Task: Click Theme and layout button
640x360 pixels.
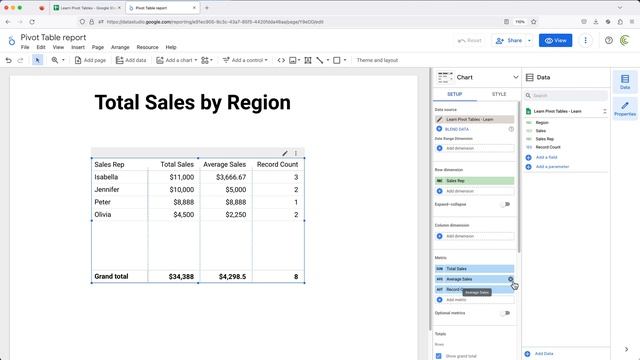Action: click(x=377, y=60)
